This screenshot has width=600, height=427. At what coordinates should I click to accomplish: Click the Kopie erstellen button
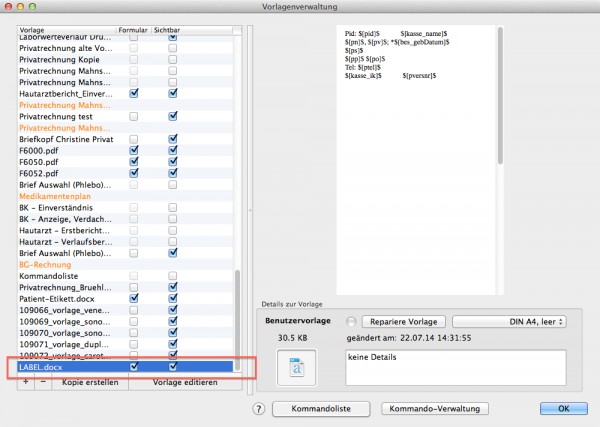coord(90,382)
